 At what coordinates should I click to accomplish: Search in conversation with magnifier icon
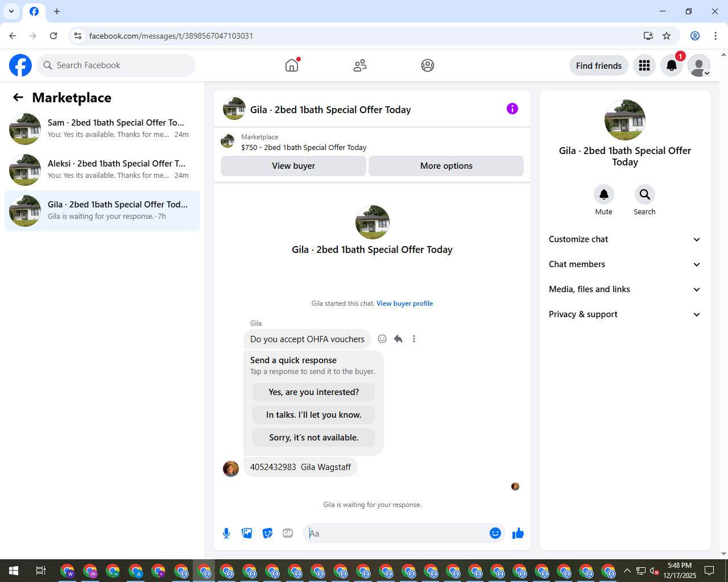645,194
